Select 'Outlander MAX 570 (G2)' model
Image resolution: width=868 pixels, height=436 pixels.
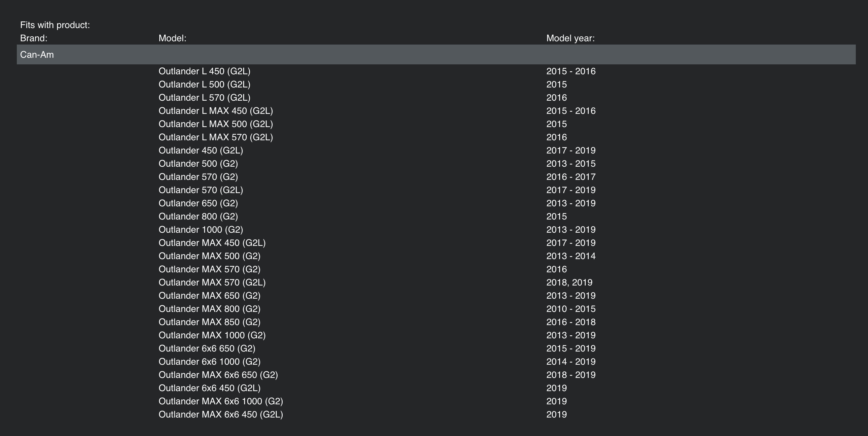coord(210,269)
